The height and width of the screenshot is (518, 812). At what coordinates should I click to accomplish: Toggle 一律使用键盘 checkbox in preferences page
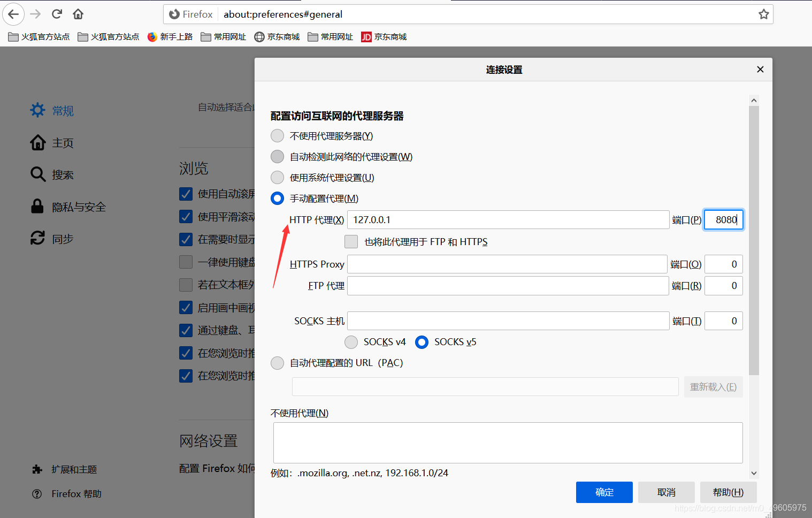click(x=186, y=262)
